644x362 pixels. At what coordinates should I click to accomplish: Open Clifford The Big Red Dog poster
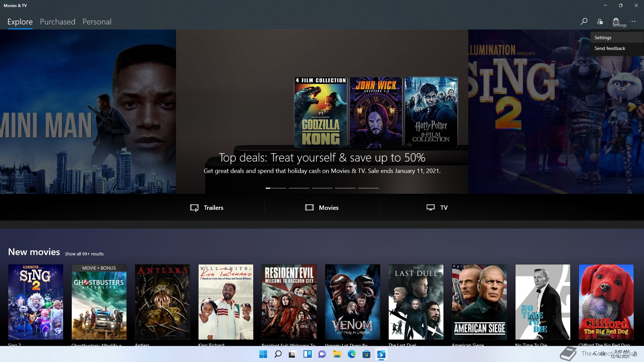click(606, 302)
